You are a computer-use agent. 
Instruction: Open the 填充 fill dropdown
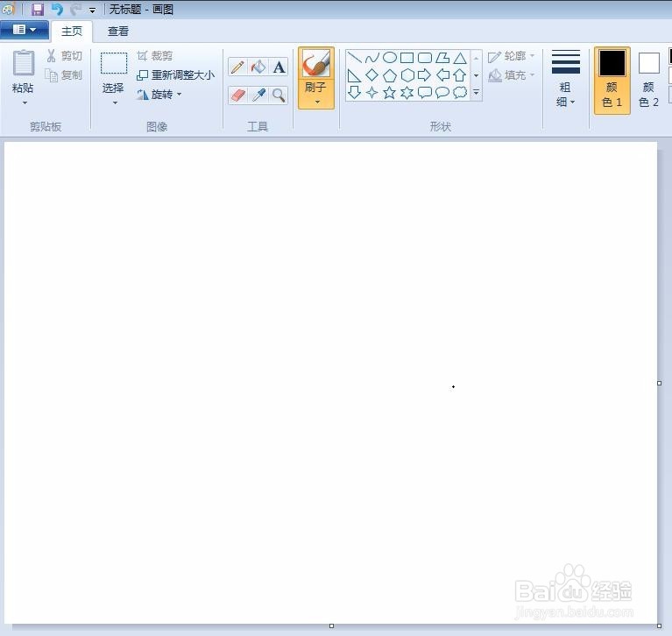(x=512, y=75)
